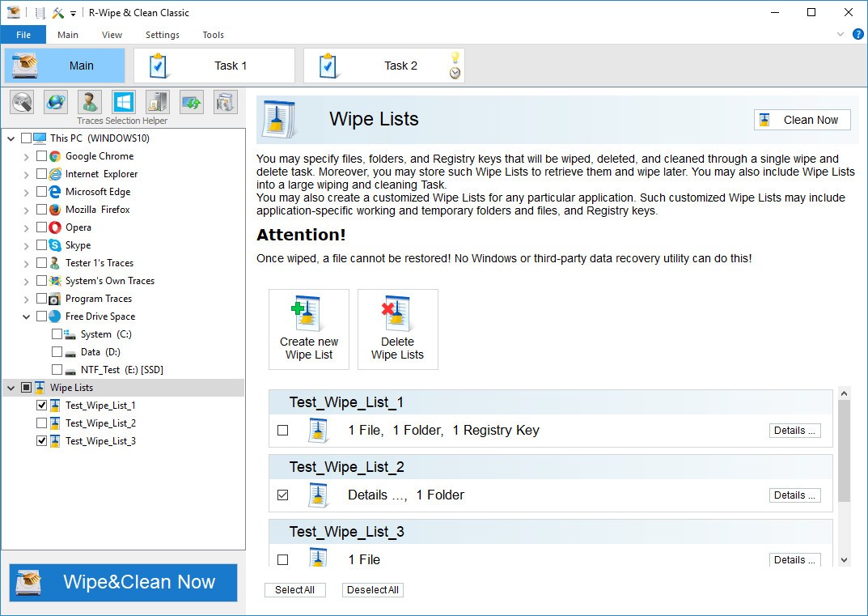Expand the Mozilla Firefox tree node

[x=26, y=210]
